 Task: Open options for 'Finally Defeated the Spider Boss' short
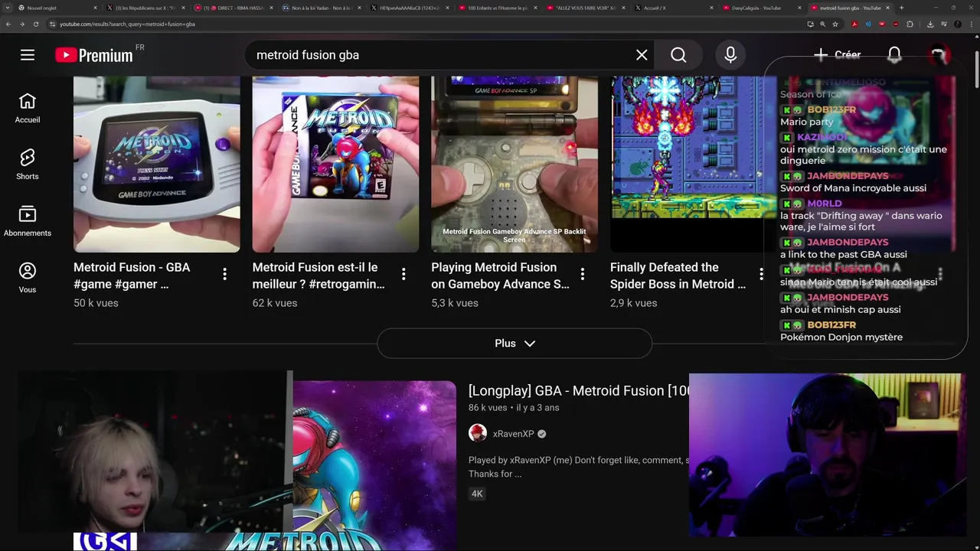pyautogui.click(x=761, y=274)
